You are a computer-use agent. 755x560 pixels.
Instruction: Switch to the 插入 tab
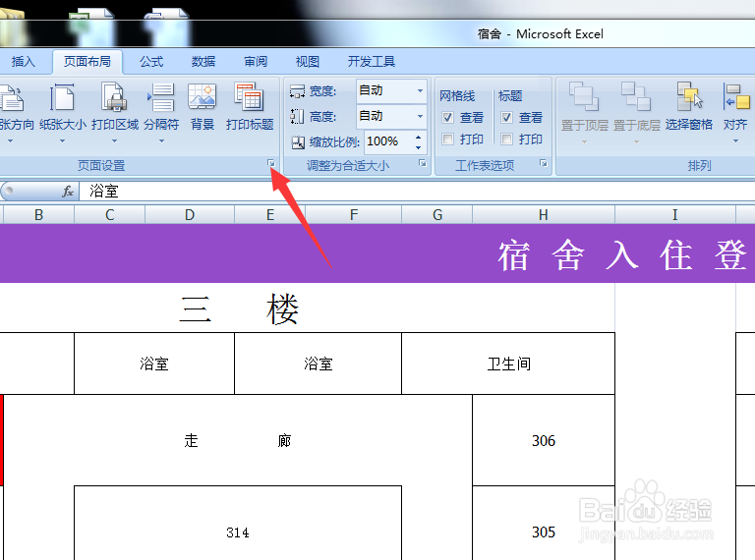point(24,62)
